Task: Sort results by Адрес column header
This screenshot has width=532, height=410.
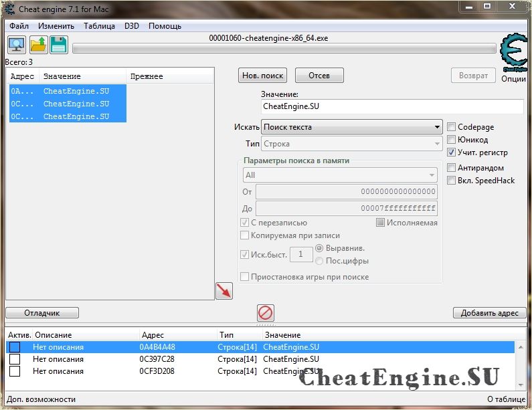Action: (22, 76)
